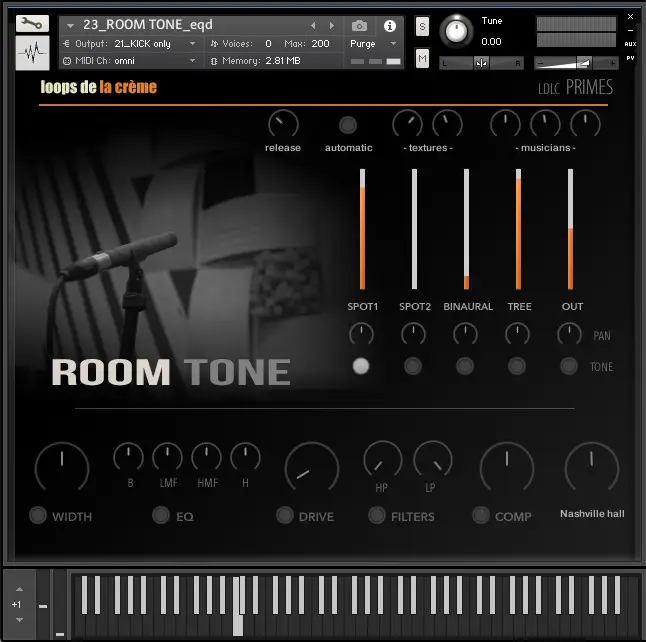Click the BINAURAL pan knob
This screenshot has width=646, height=642.
(x=466, y=335)
